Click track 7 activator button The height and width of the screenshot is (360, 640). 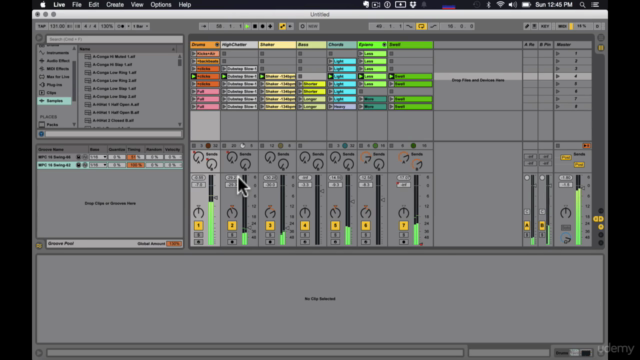(x=403, y=225)
